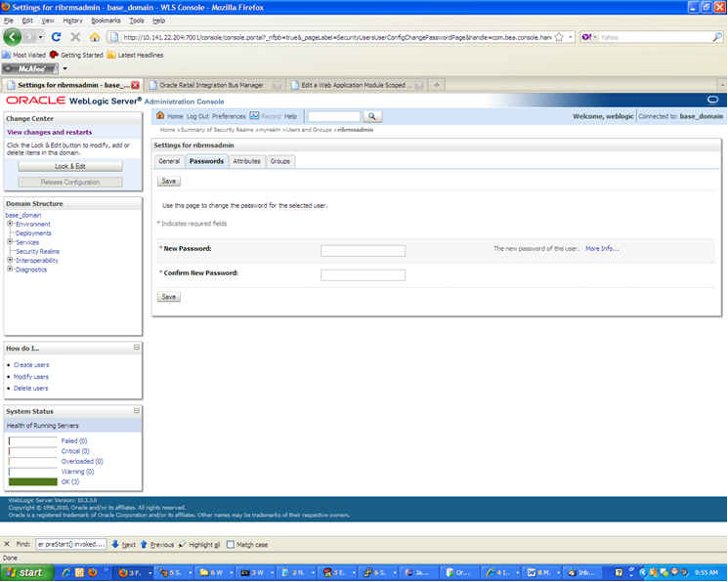Open Deployments in domain tree

coord(33,233)
